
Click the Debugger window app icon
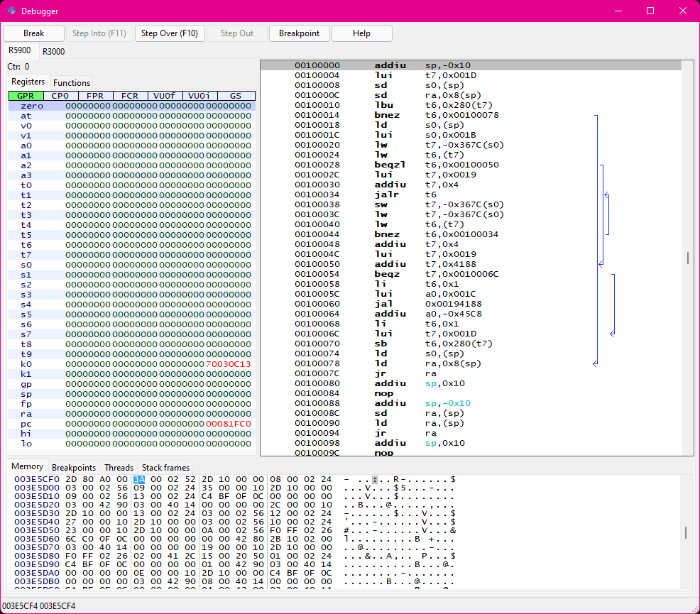pyautogui.click(x=11, y=11)
